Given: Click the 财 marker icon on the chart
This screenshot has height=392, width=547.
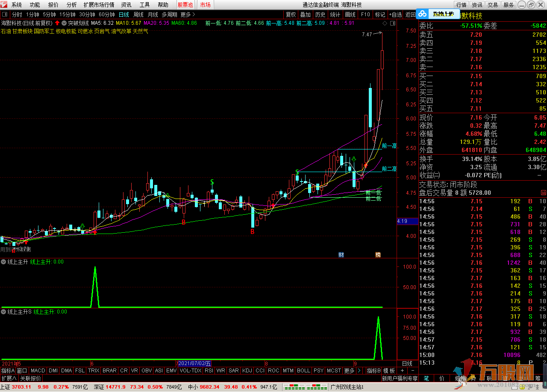Looking at the screenshot, I should 341,255.
